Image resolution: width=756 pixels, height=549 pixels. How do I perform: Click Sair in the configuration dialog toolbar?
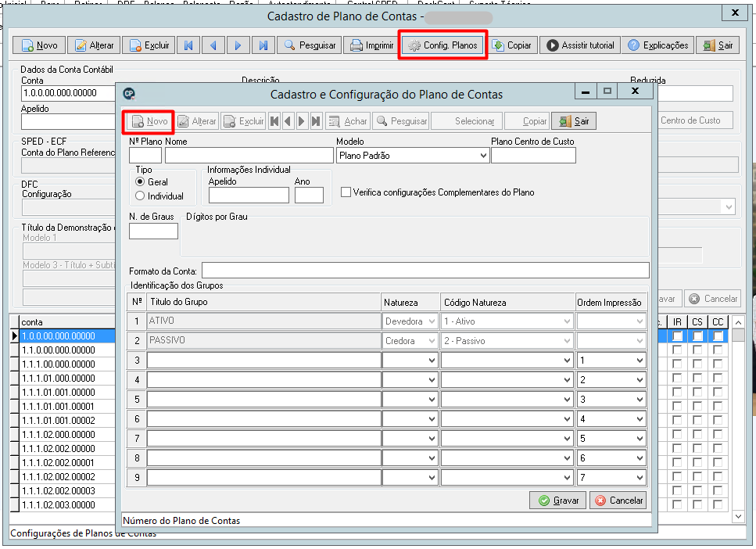pos(574,121)
